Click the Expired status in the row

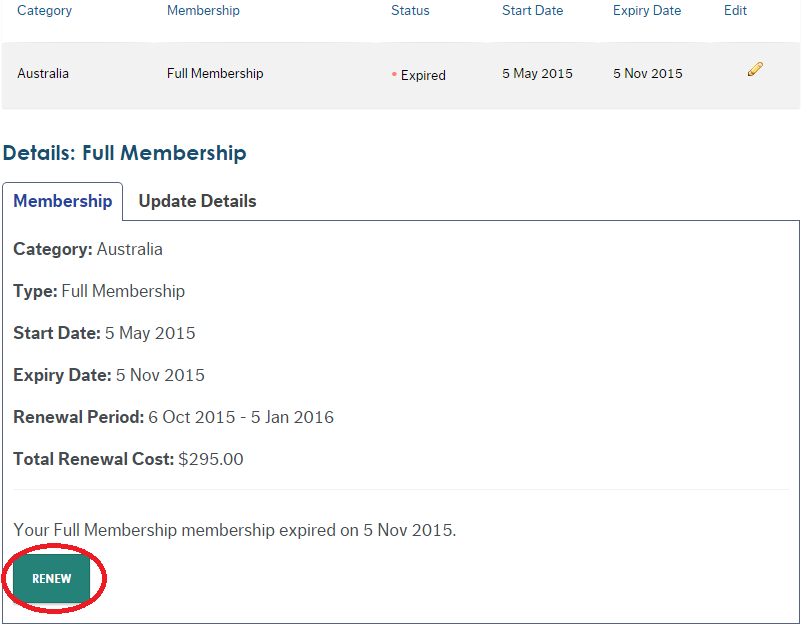coord(422,75)
